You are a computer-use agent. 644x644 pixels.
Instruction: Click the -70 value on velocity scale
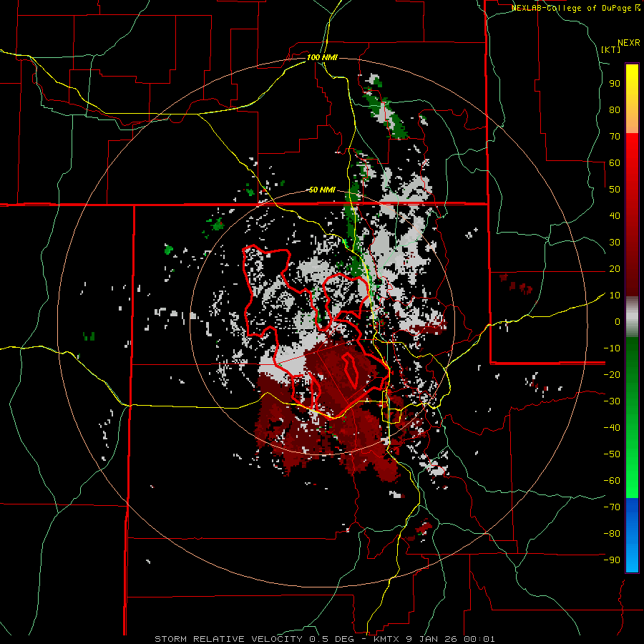pos(612,507)
